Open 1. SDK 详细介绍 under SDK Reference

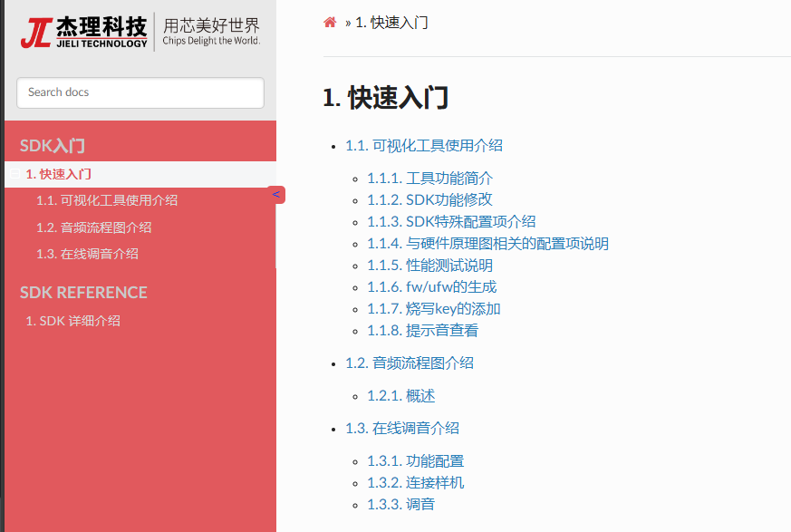point(73,321)
